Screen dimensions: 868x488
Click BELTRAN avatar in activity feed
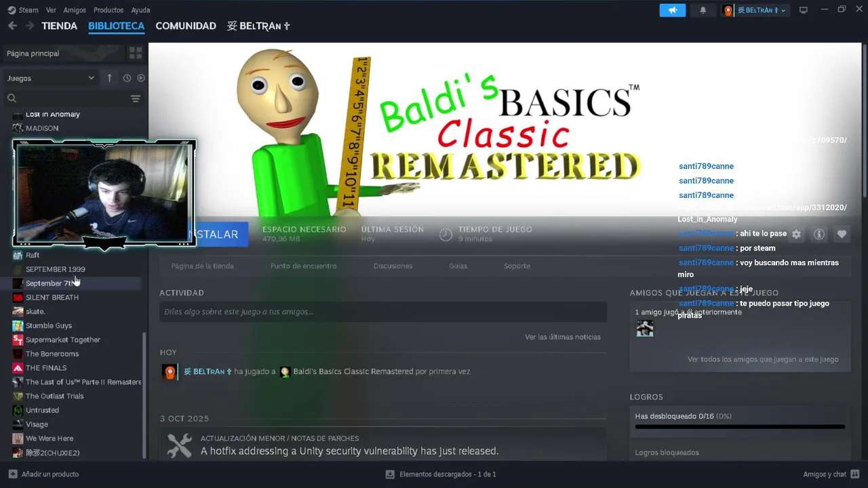coord(170,371)
